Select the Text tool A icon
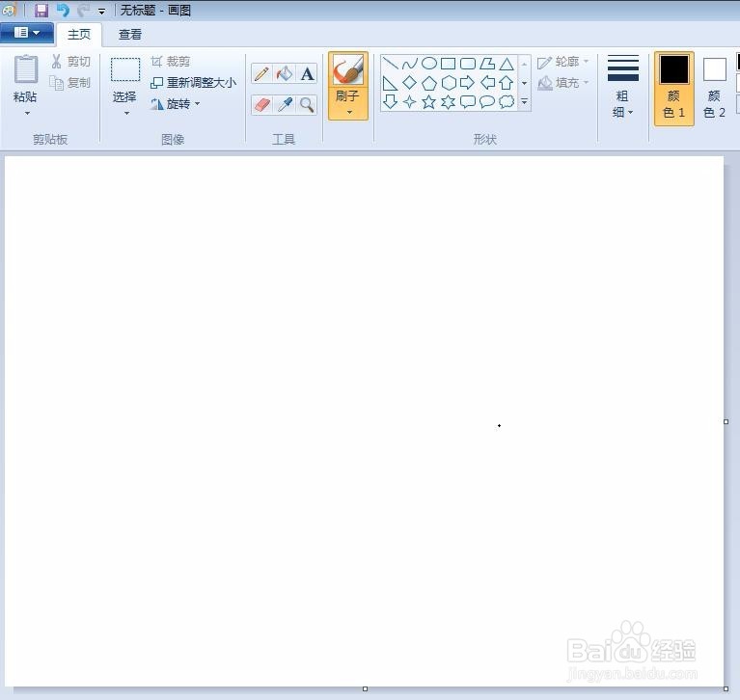 [x=307, y=73]
